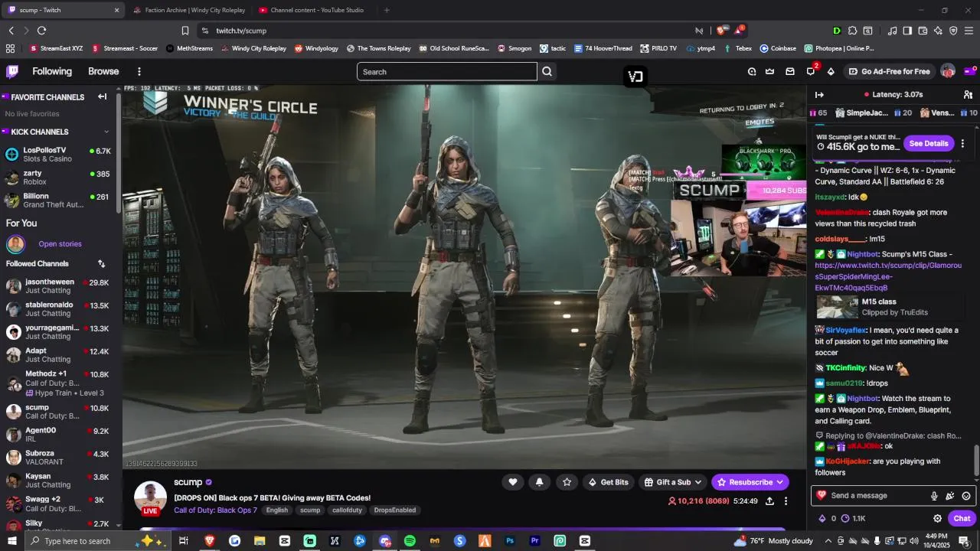
Task: Open stories under For You
Action: pos(60,244)
